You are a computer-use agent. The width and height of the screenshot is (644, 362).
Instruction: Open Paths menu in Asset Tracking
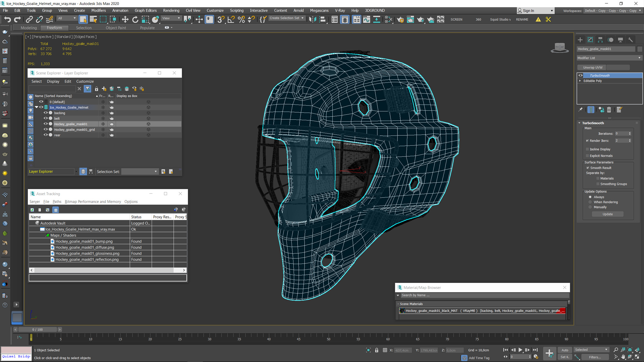pos(57,202)
